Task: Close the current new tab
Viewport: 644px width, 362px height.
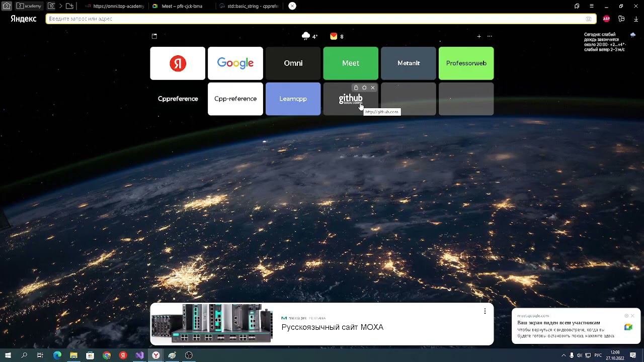Action: [x=292, y=6]
